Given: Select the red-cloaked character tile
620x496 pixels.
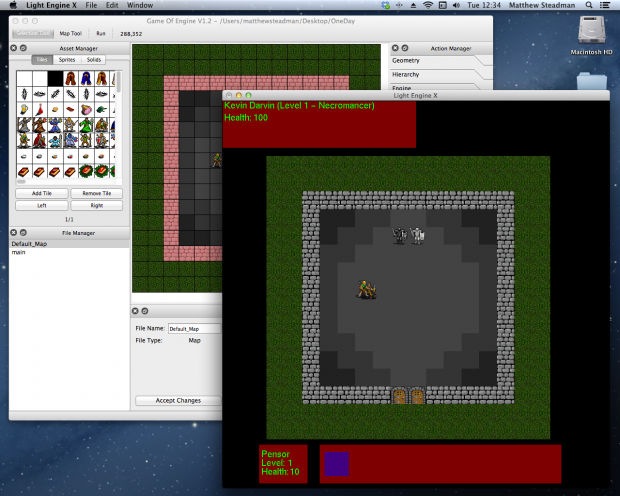Looking at the screenshot, I should 40,140.
